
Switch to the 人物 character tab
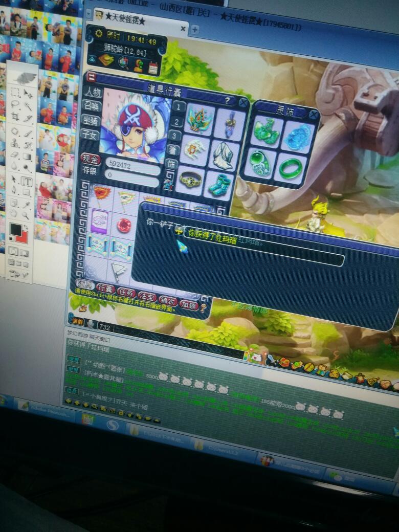93,92
